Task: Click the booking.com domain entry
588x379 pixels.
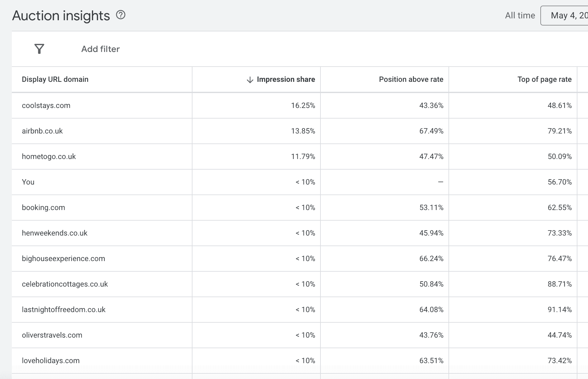Action: pos(44,208)
